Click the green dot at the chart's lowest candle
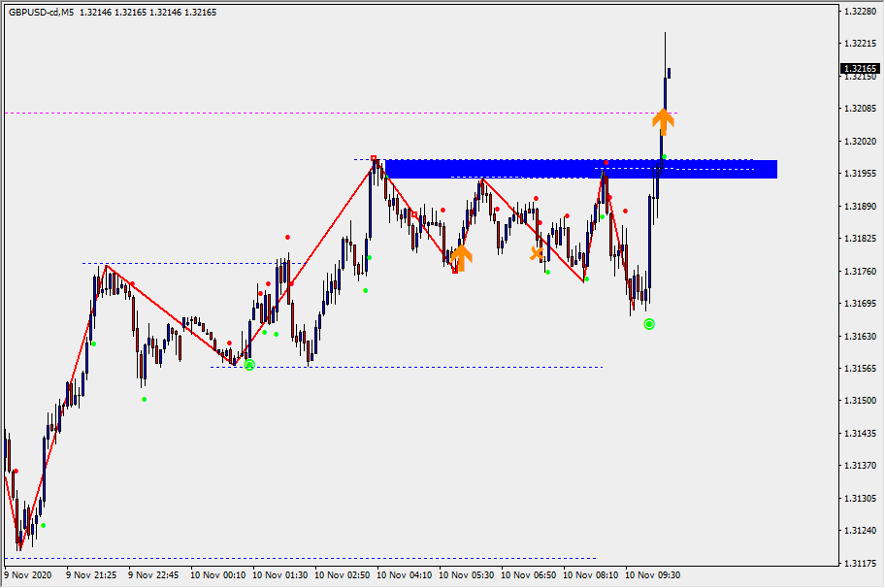885x588 pixels. [x=43, y=525]
